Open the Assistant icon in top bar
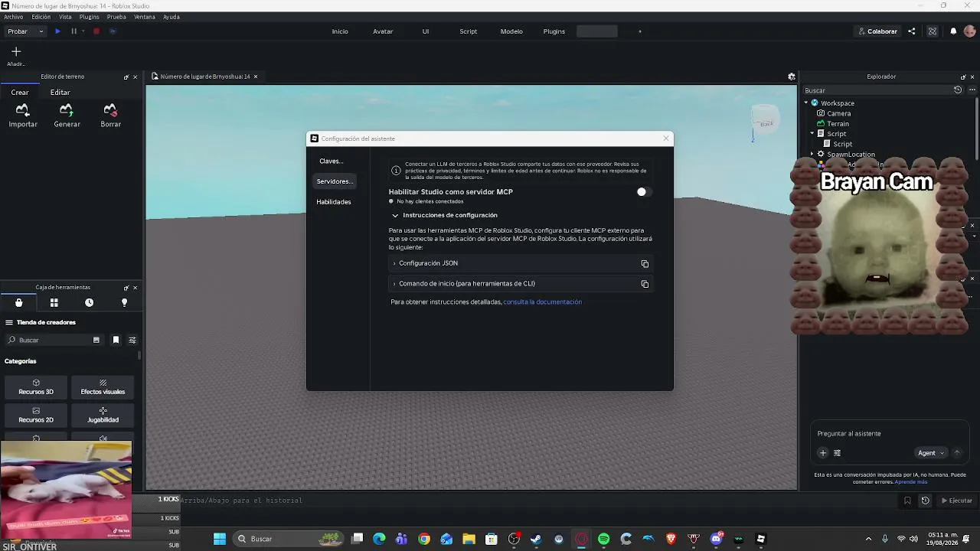The height and width of the screenshot is (551, 980). [x=932, y=31]
